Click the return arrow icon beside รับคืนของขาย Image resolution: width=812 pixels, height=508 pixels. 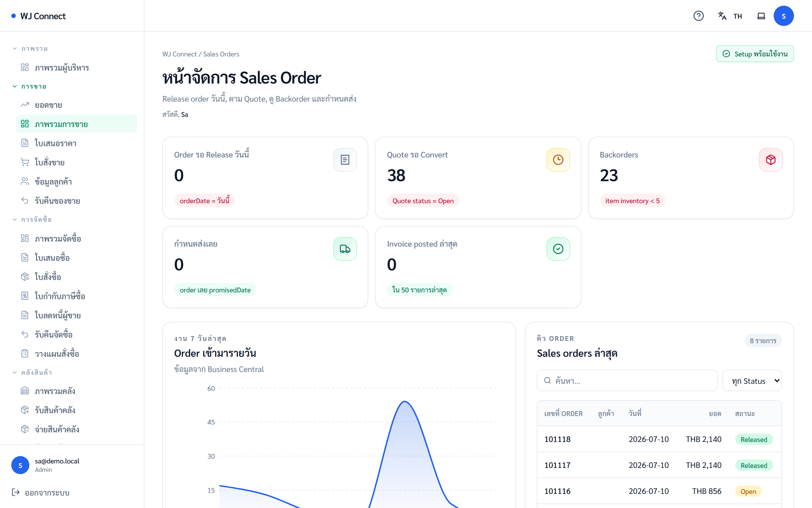click(25, 201)
